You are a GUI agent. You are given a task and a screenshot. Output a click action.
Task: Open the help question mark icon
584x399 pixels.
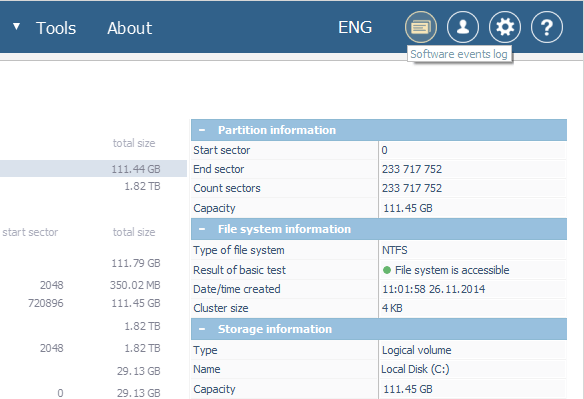(x=547, y=27)
